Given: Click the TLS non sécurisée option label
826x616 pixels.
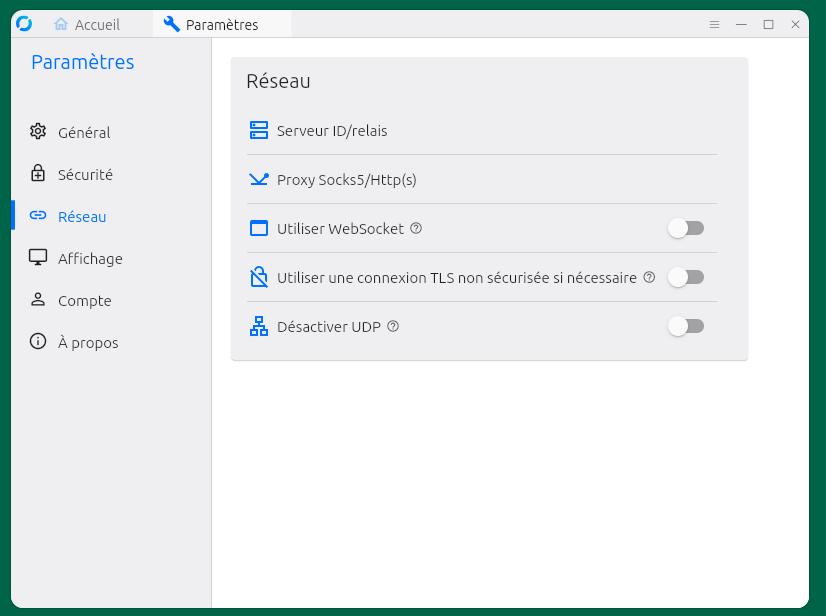Looking at the screenshot, I should 457,278.
